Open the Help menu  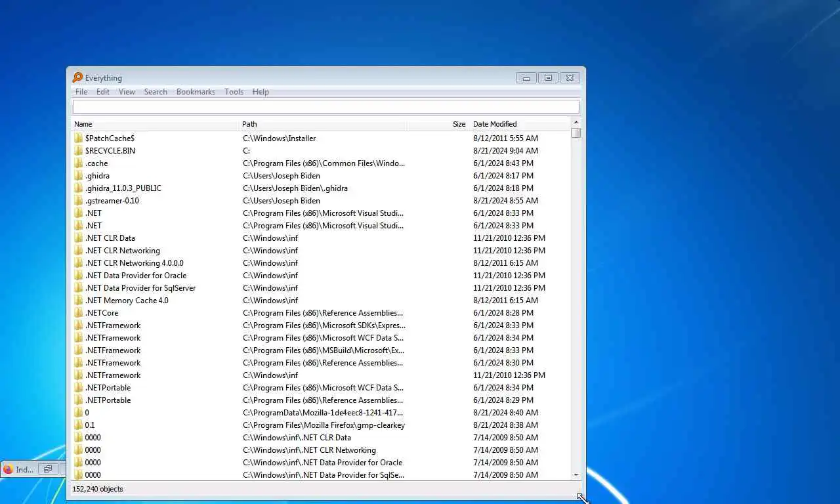point(261,92)
